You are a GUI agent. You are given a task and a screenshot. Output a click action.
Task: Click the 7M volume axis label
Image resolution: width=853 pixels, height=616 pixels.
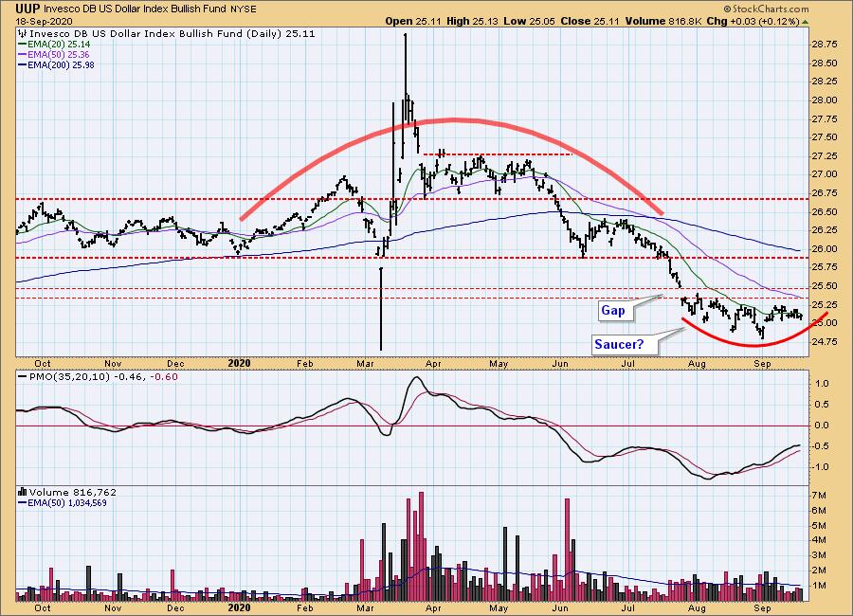821,496
